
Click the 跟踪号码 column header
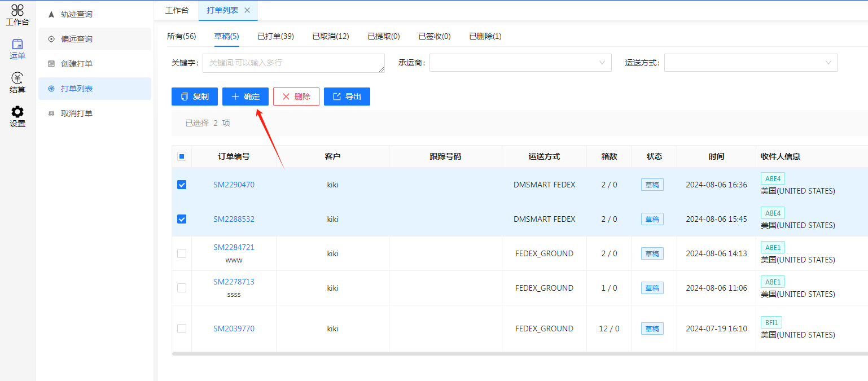tap(445, 156)
